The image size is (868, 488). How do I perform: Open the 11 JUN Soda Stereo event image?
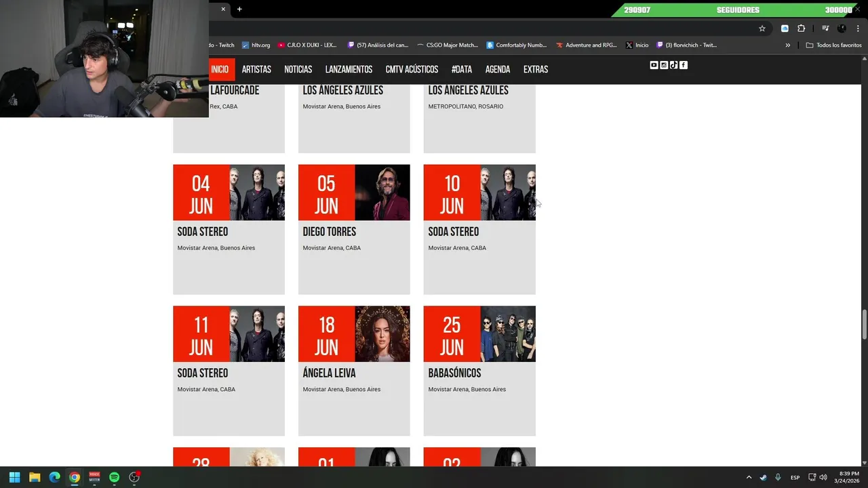click(x=257, y=333)
